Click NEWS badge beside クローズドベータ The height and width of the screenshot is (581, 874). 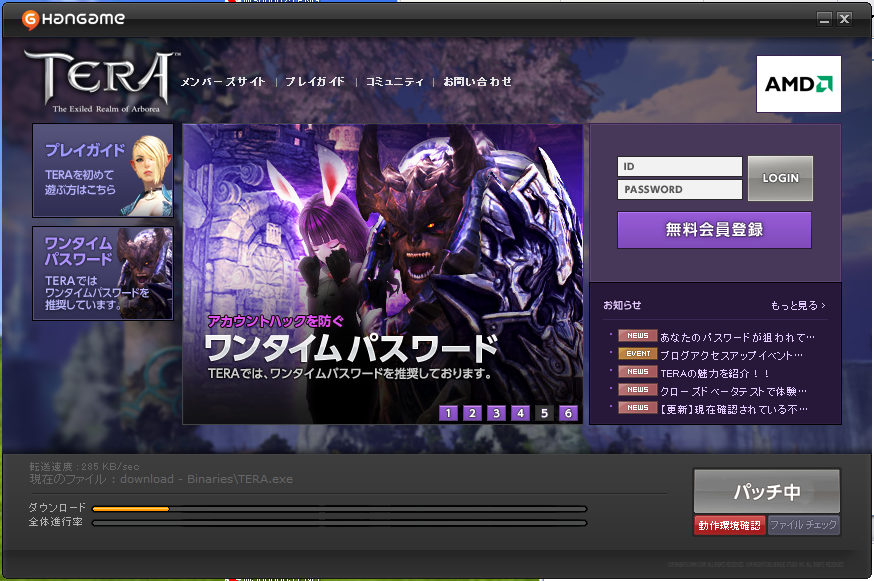638,390
